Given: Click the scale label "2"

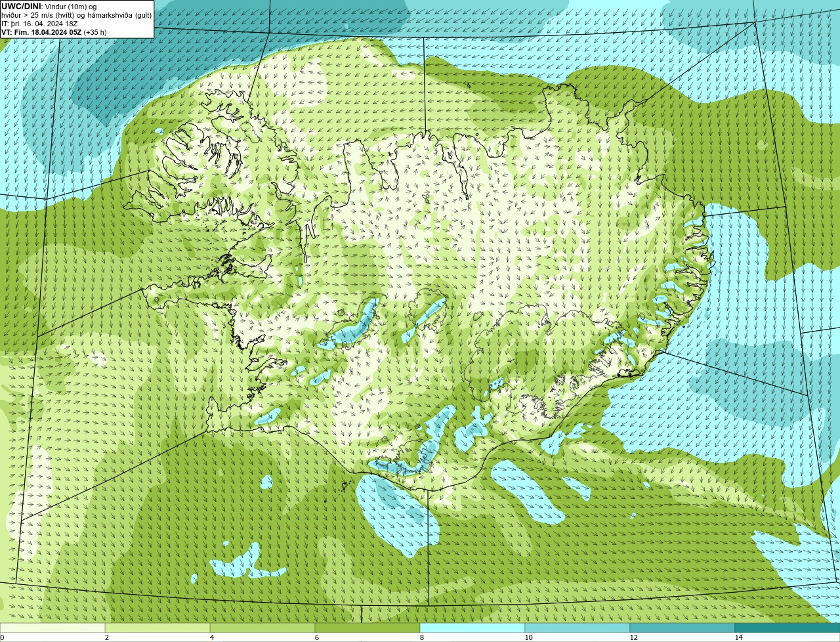Looking at the screenshot, I should pos(106,637).
